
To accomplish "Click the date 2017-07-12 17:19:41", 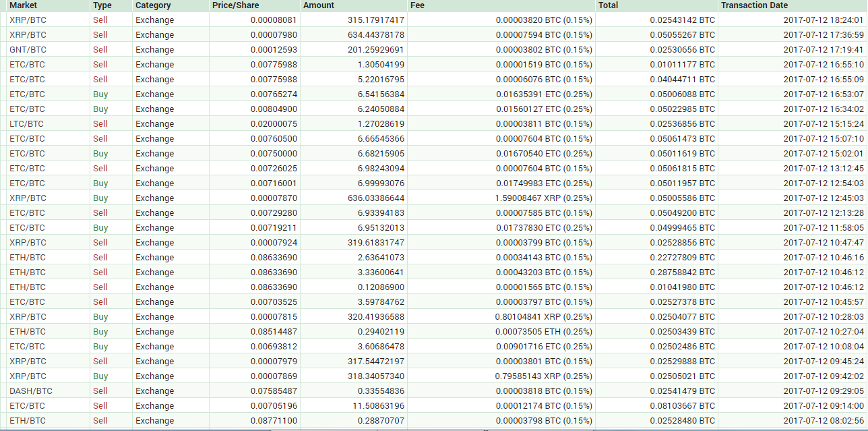I will point(824,50).
